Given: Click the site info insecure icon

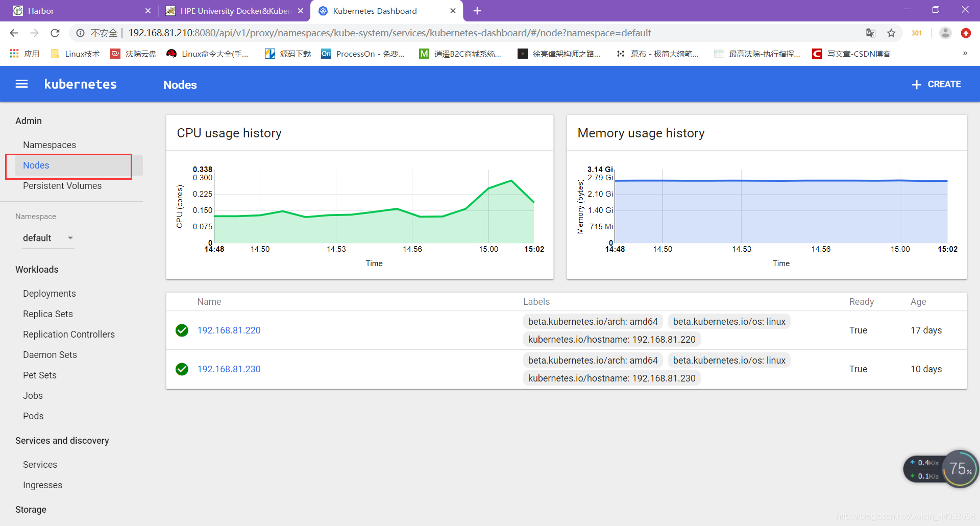Looking at the screenshot, I should (x=81, y=33).
